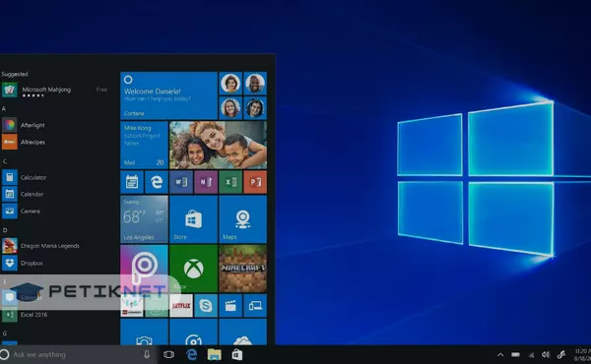Open the Store tile
Viewport: 591px width, 364px height.
point(193,219)
